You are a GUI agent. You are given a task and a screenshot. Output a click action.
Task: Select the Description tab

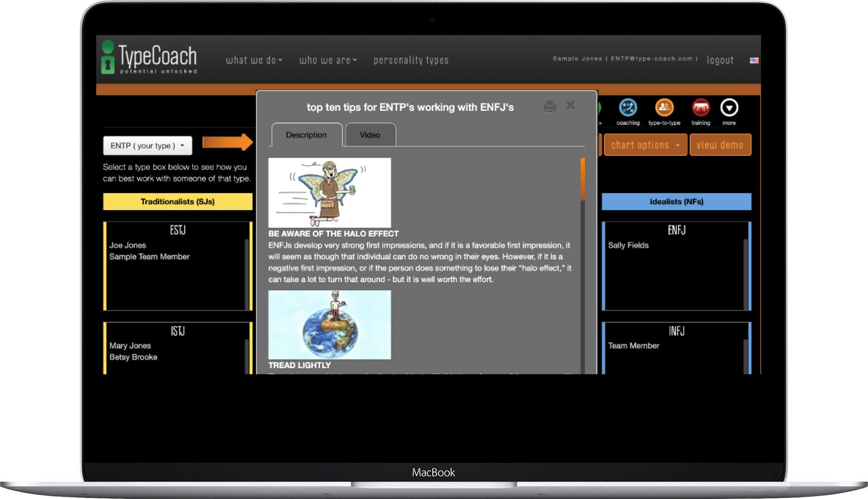click(307, 135)
